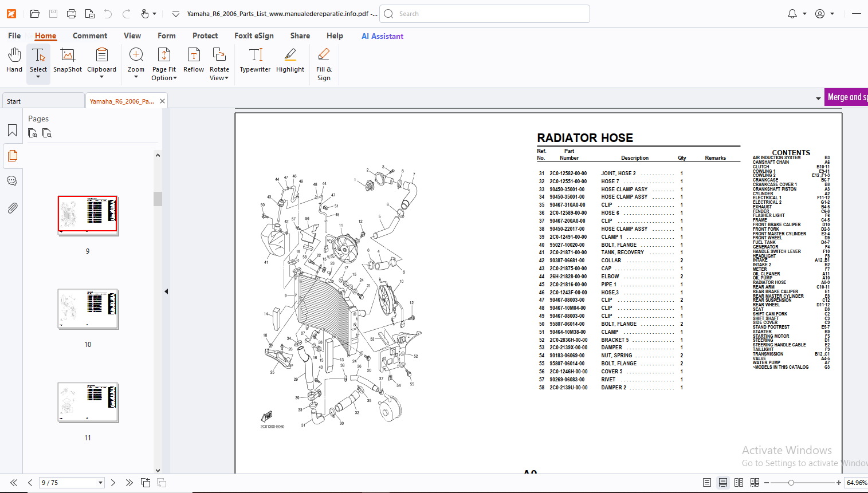Open the touch mode dropdown in title bar
This screenshot has height=493, width=868.
pos(155,14)
